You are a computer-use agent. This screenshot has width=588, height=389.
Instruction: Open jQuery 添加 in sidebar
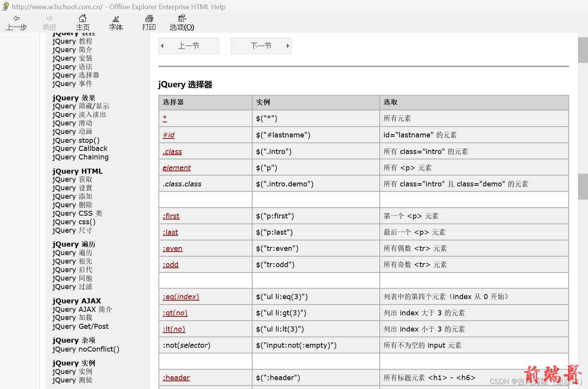(72, 196)
